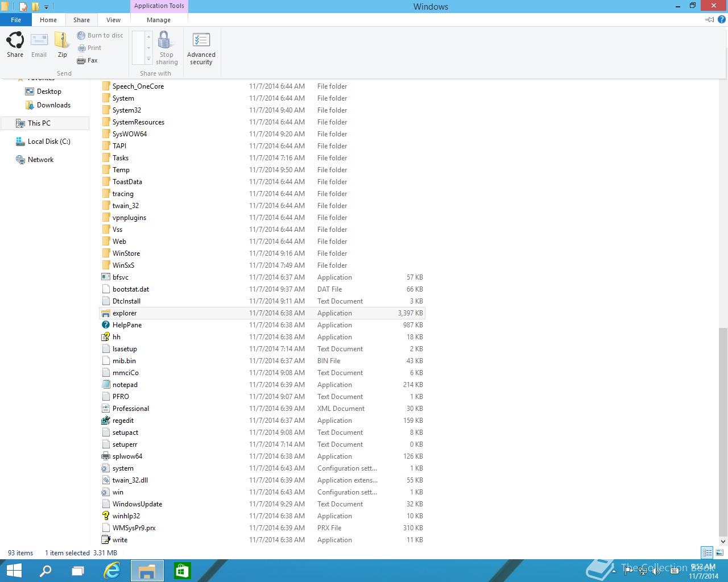Select the Share ribbon tab
Viewport: 728px width, 582px height.
point(81,20)
